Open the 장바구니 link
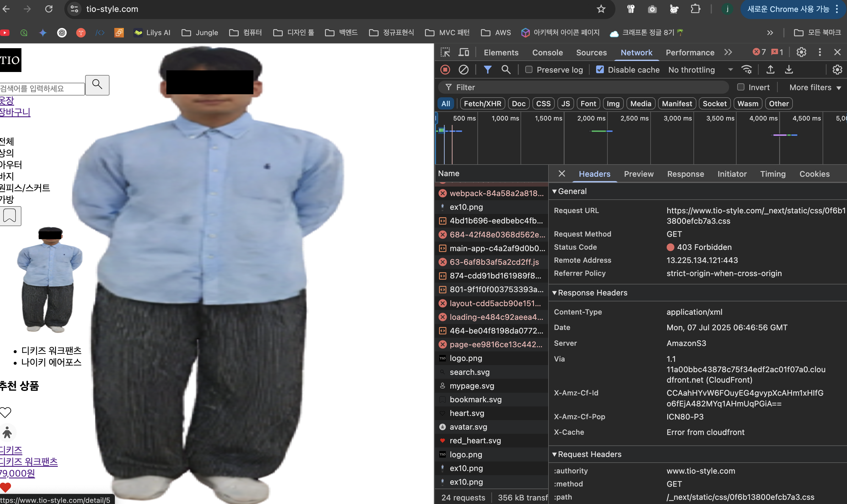The width and height of the screenshot is (847, 504). [15, 112]
